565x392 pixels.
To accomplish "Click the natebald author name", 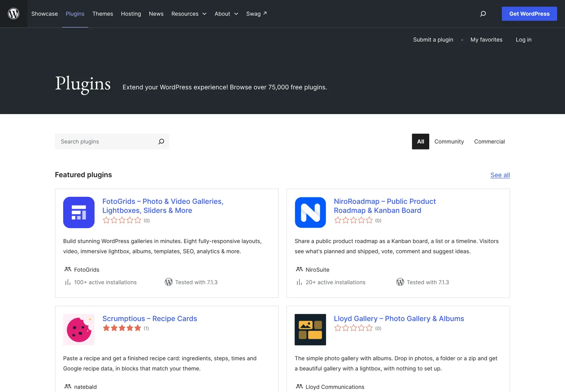I will pos(86,387).
